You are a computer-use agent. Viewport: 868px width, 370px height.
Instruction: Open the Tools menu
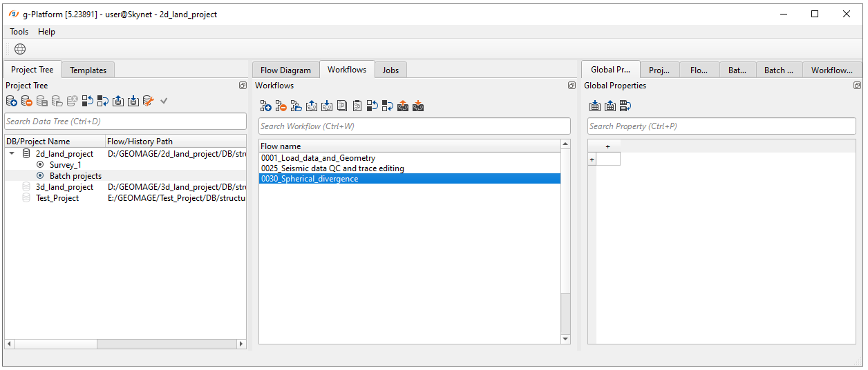point(19,32)
